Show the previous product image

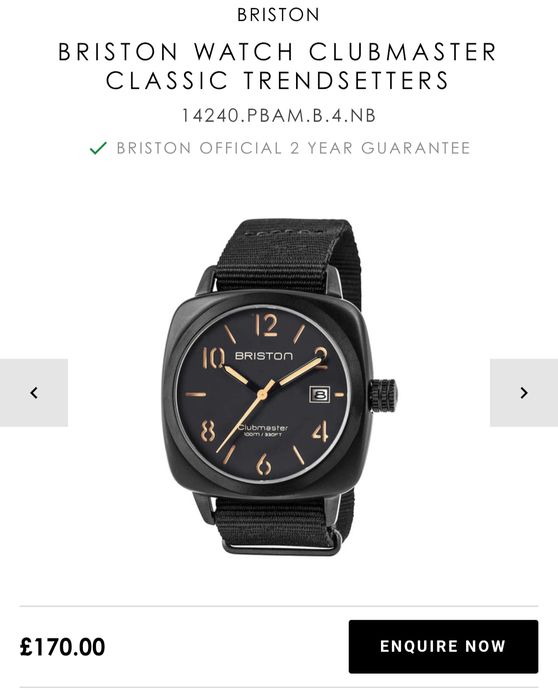pyautogui.click(x=34, y=392)
